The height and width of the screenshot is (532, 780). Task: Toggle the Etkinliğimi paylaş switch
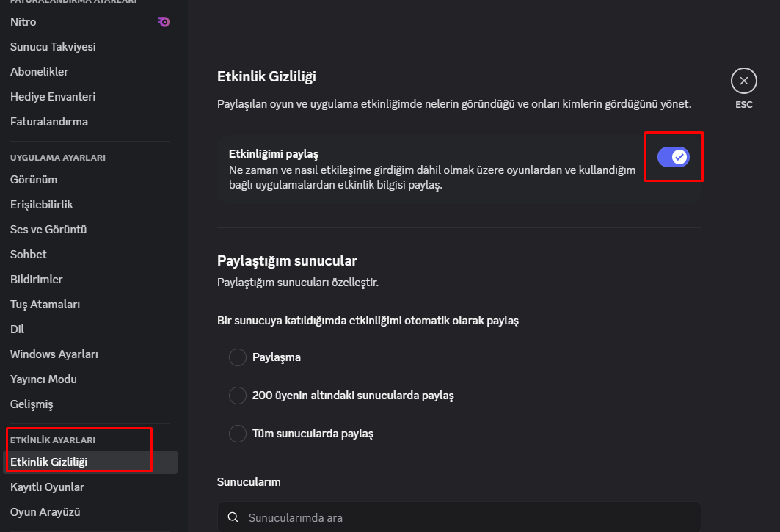673,156
